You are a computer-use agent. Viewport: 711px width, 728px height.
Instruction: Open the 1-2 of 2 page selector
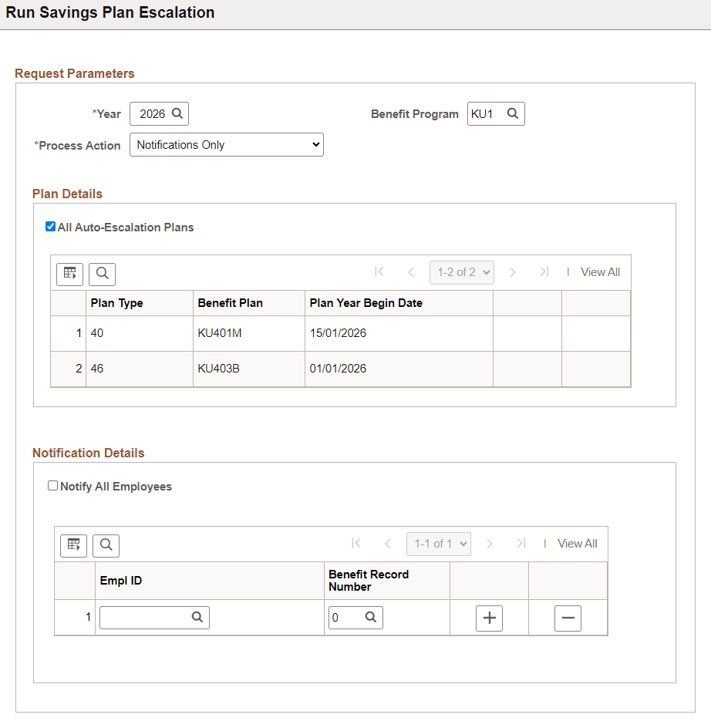(x=461, y=271)
